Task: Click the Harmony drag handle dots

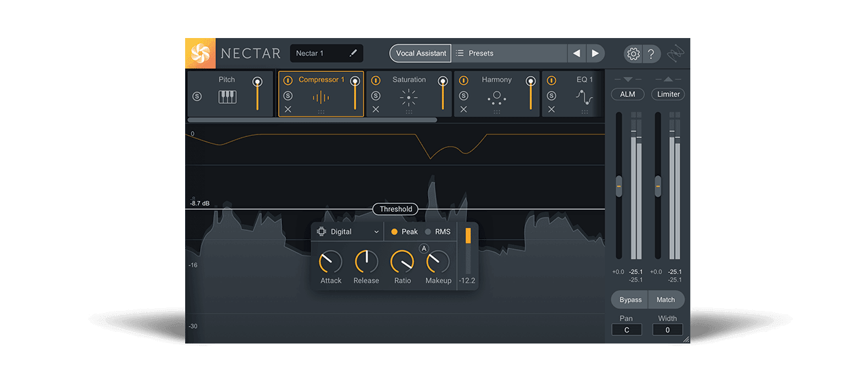Action: [x=497, y=112]
